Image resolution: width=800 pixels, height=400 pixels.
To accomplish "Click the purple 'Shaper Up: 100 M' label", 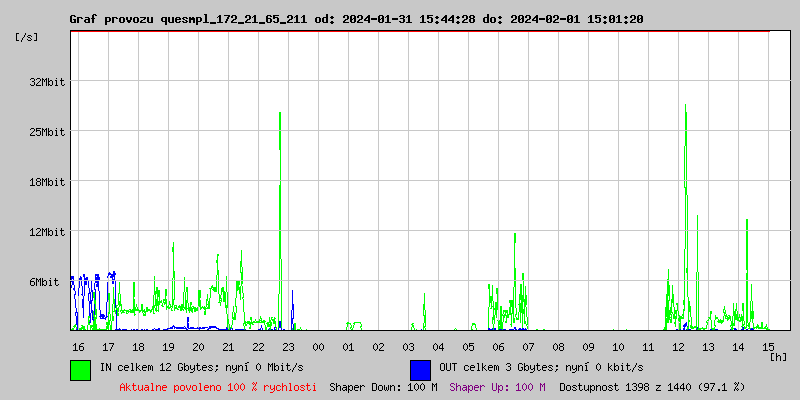I will tap(497, 386).
